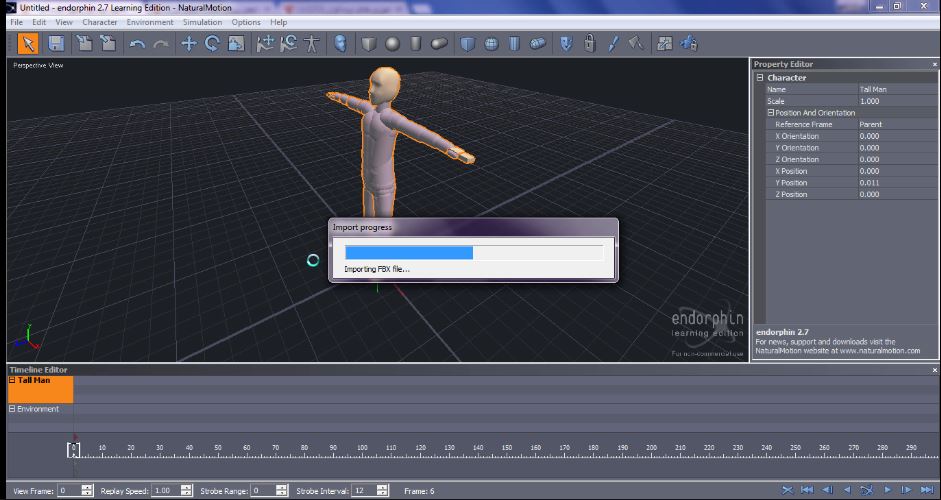Click the blue cylinder collision icon
This screenshot has height=500, width=941.
[x=514, y=44]
